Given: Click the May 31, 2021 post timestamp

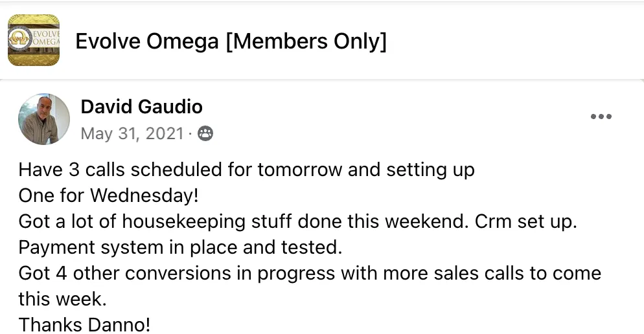Looking at the screenshot, I should tap(132, 134).
